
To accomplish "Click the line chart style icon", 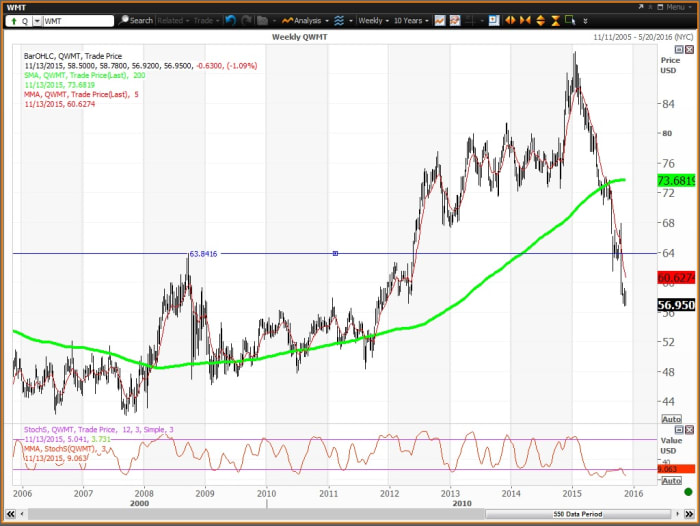I will coord(440,20).
